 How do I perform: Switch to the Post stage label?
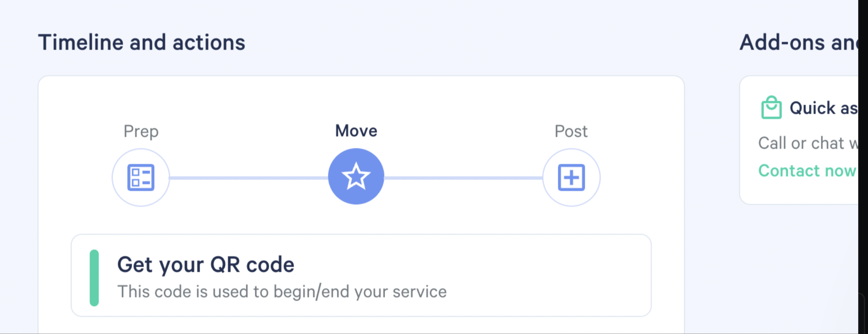(x=571, y=131)
